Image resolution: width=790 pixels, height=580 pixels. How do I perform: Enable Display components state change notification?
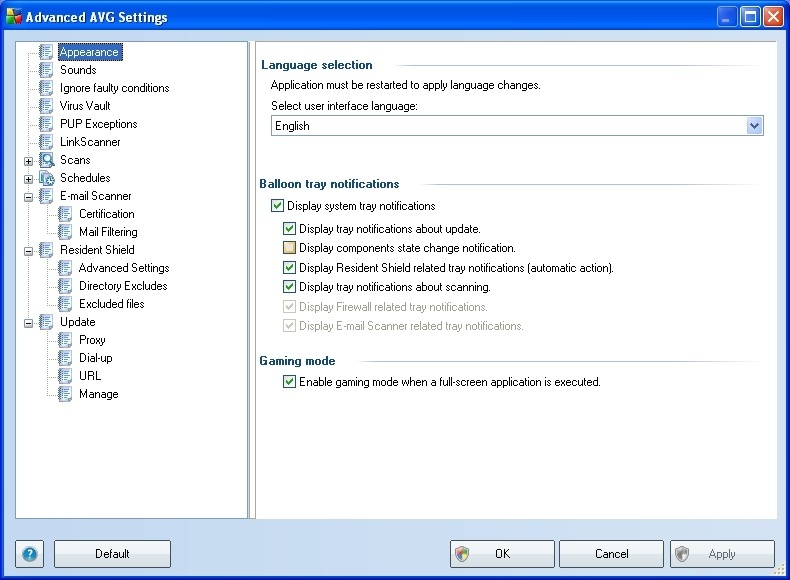(289, 248)
